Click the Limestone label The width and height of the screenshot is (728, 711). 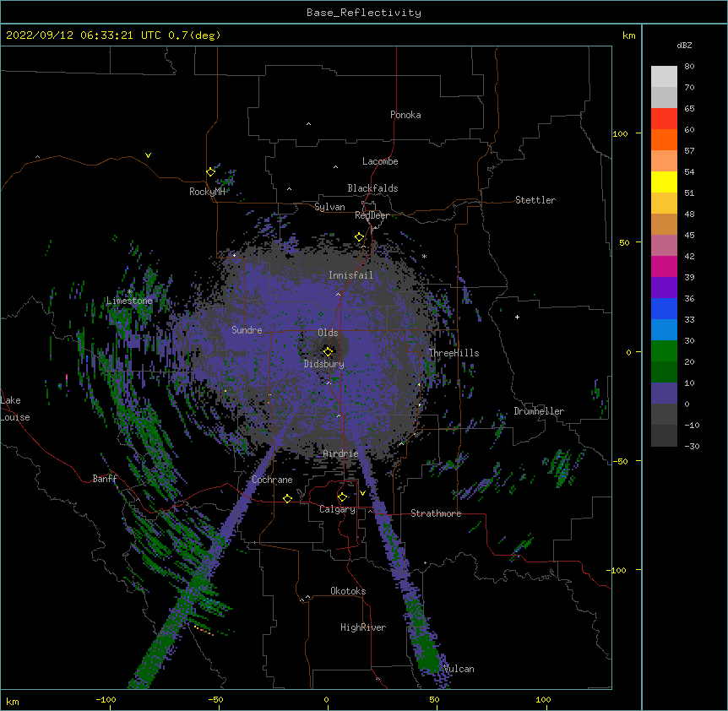[x=129, y=301]
